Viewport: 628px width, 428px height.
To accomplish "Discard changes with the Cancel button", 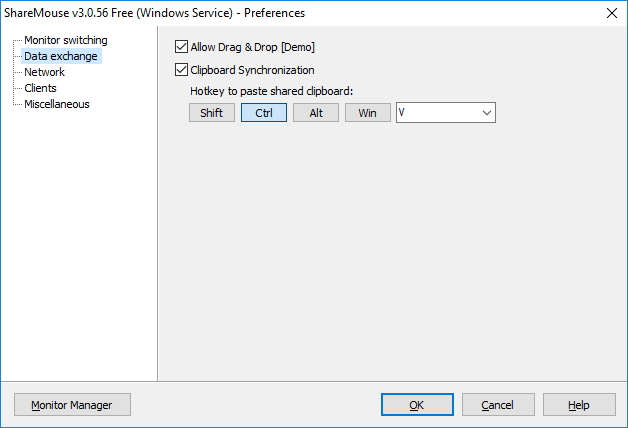I will [x=498, y=405].
